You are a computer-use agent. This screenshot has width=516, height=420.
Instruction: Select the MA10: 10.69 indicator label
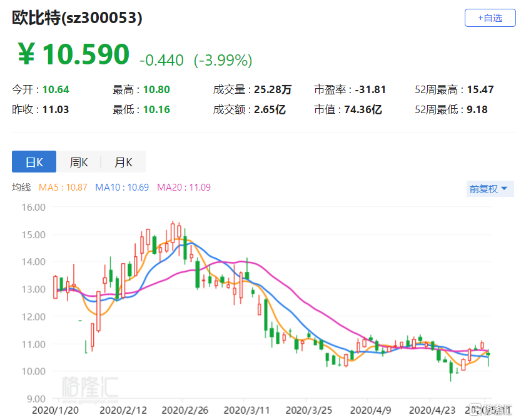(122, 187)
